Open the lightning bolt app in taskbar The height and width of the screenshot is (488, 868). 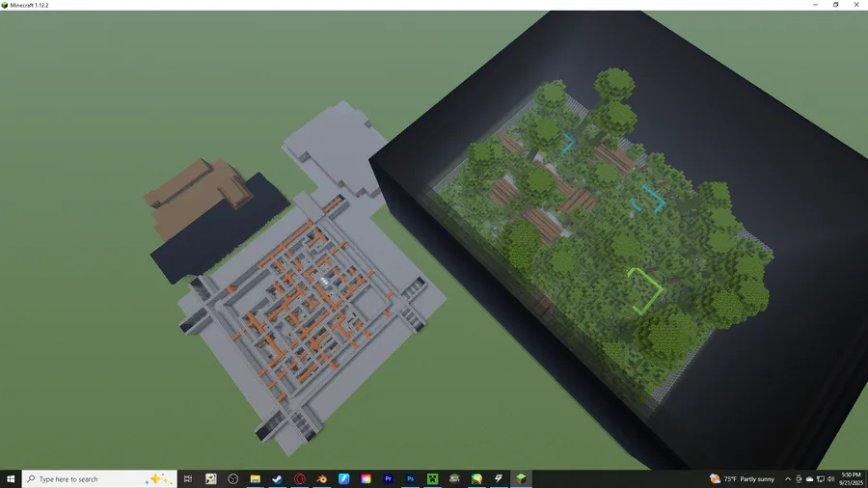[499, 479]
